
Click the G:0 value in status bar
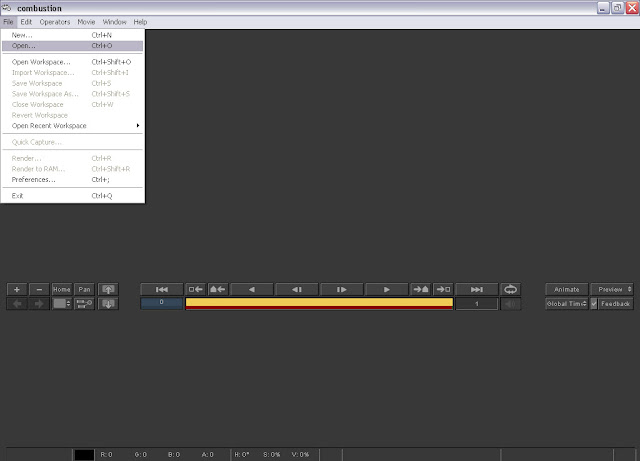click(140, 454)
